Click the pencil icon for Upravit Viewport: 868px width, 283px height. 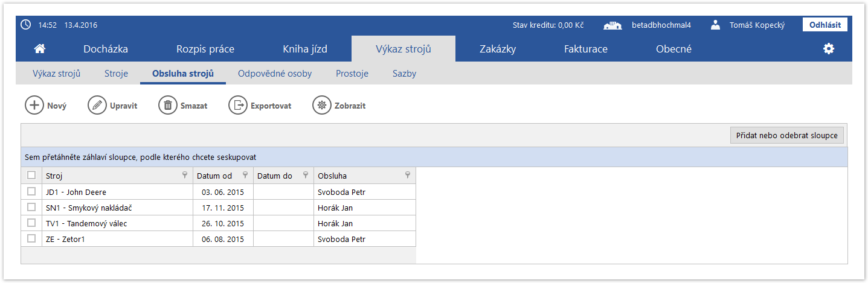(x=97, y=105)
